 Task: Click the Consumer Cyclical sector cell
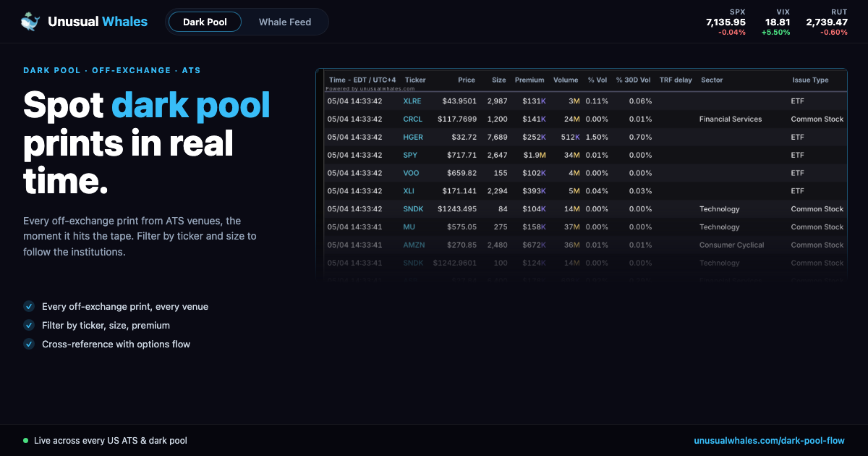[731, 245]
